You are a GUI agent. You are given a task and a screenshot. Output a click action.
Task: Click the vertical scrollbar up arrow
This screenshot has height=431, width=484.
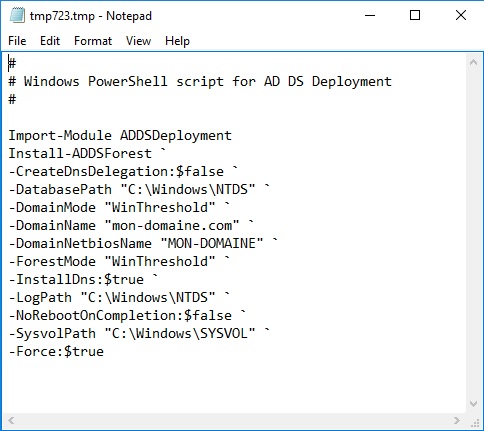click(473, 62)
